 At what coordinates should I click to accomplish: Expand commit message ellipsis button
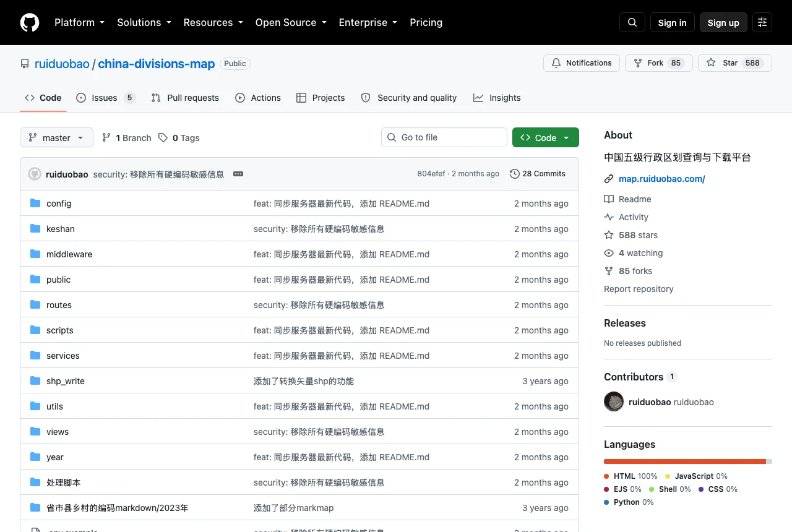pyautogui.click(x=238, y=174)
